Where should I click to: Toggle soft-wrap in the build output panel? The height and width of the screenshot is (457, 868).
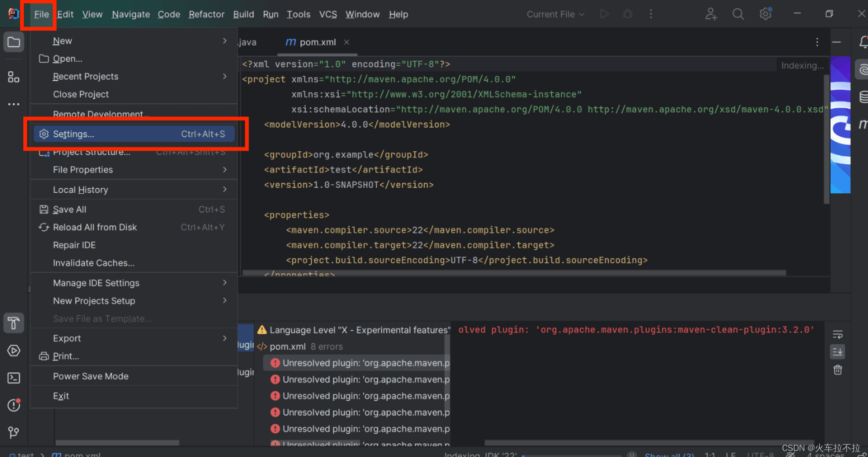(837, 335)
